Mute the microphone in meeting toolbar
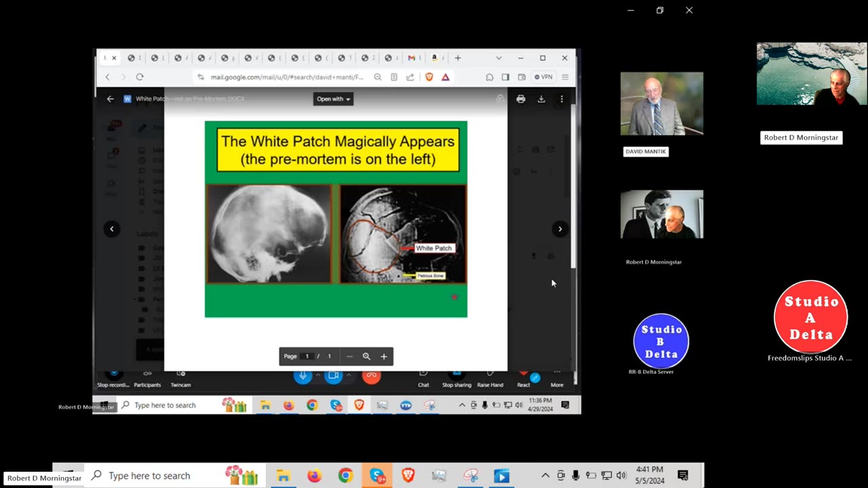The width and height of the screenshot is (868, 488). 302,375
